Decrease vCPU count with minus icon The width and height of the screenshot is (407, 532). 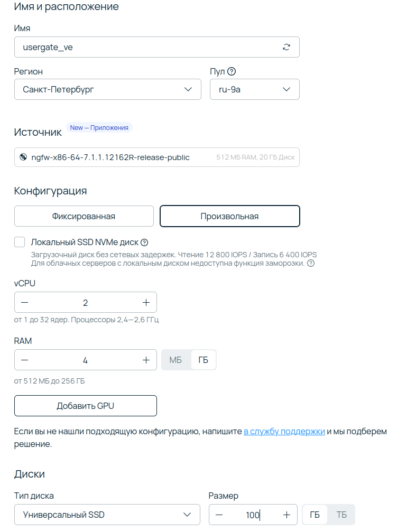pyautogui.click(x=25, y=302)
